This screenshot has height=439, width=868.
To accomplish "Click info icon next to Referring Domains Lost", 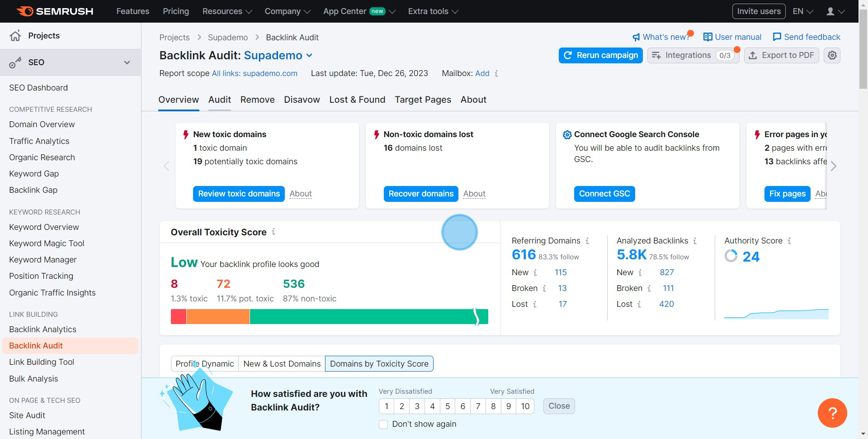I will pyautogui.click(x=535, y=304).
